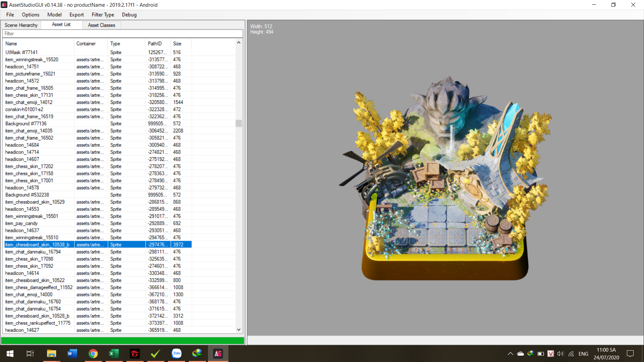Image resolution: width=644 pixels, height=362 pixels.
Task: Sort by the Type column header
Action: (126, 44)
